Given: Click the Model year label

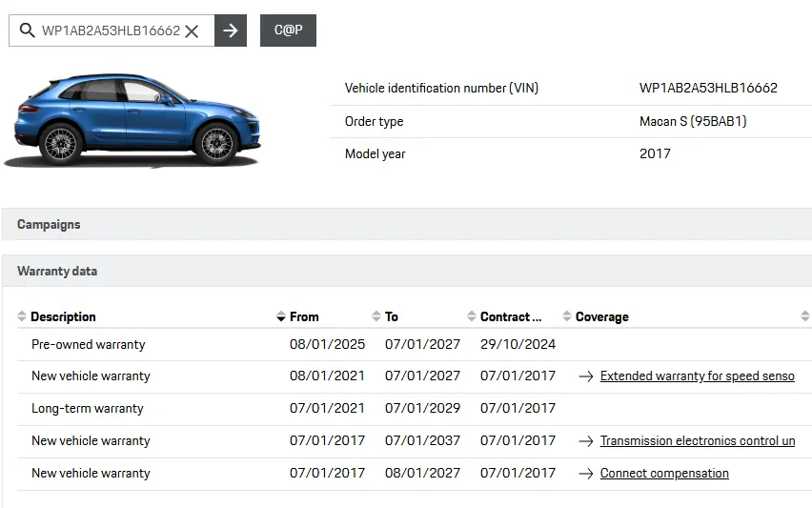Looking at the screenshot, I should pos(375,153).
